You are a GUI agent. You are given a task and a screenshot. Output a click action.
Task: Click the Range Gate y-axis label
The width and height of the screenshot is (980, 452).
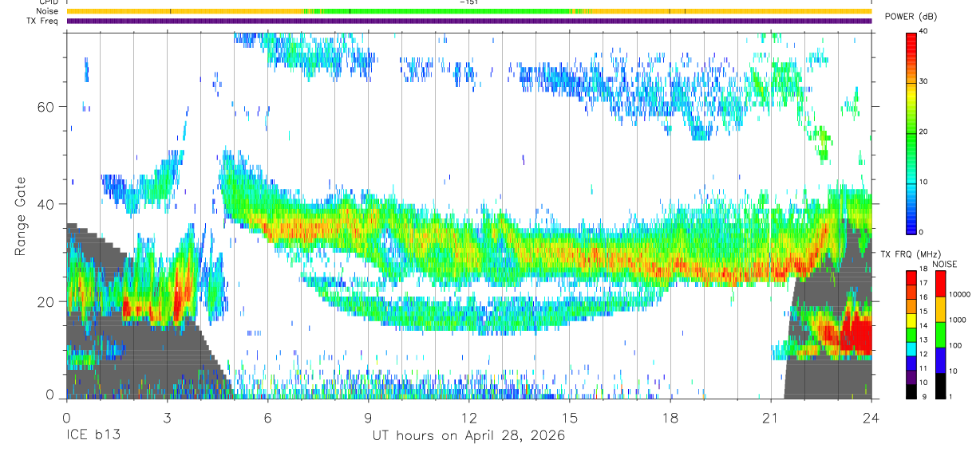(x=22, y=217)
